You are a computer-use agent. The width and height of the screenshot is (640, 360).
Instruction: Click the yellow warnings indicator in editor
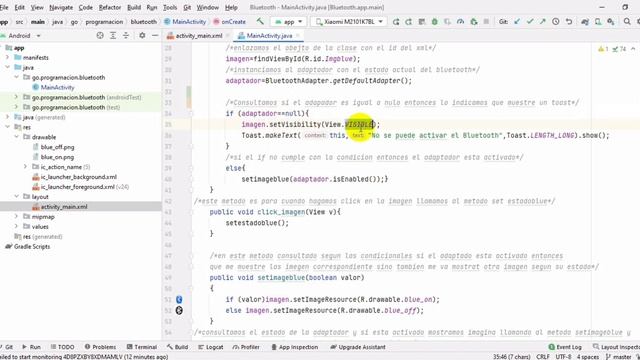point(603,49)
